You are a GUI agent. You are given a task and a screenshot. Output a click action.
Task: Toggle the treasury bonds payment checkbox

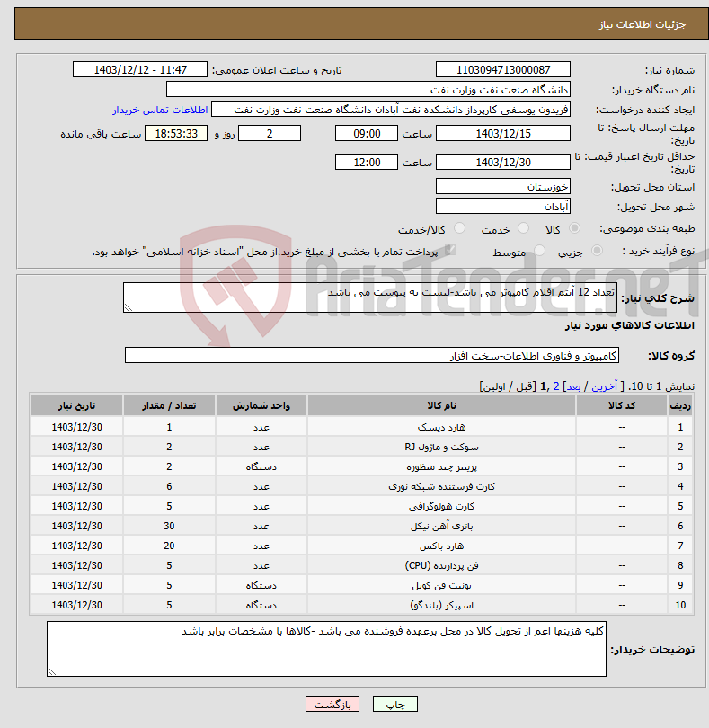point(449,251)
